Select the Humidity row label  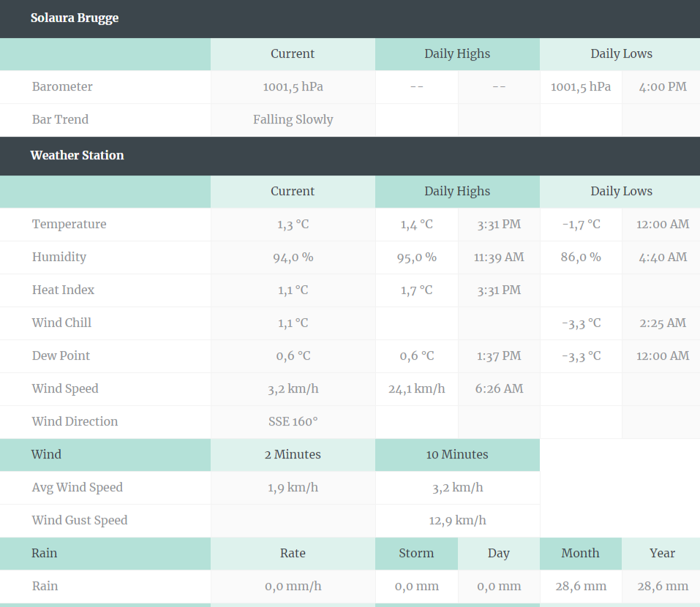pyautogui.click(x=59, y=257)
